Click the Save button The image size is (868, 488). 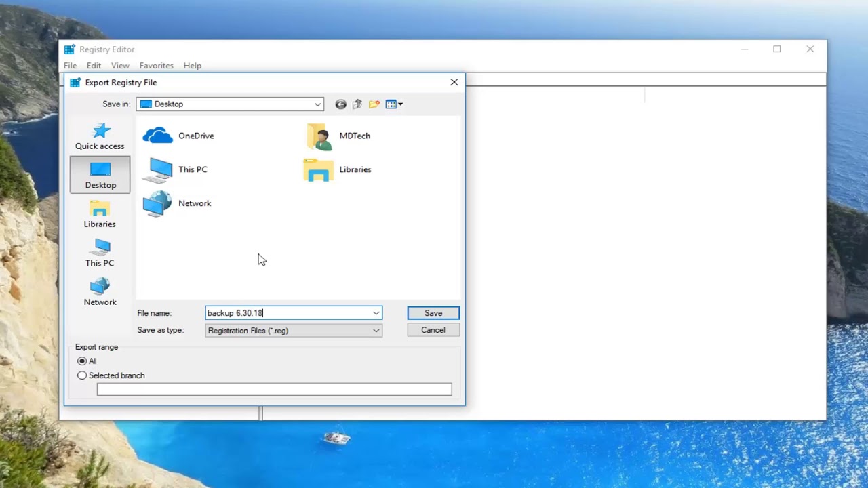[433, 312]
